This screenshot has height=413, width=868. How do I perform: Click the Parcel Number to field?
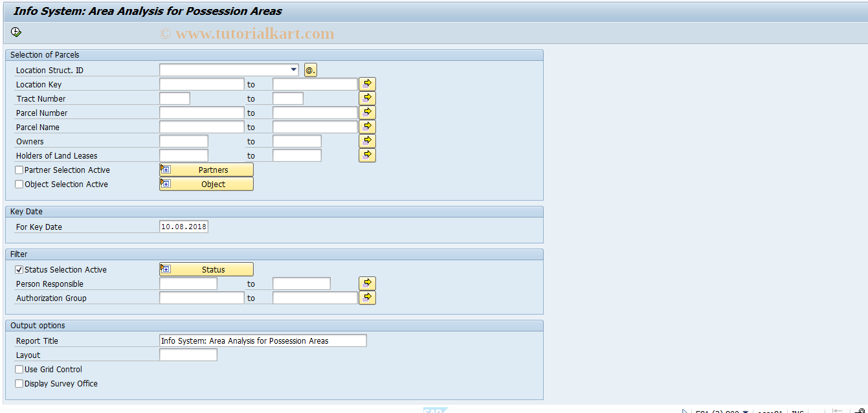tap(315, 113)
